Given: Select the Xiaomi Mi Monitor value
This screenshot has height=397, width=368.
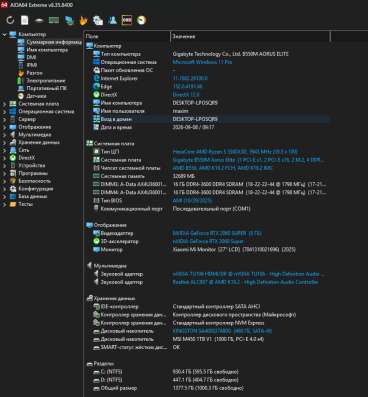Looking at the screenshot, I should (x=234, y=249).
